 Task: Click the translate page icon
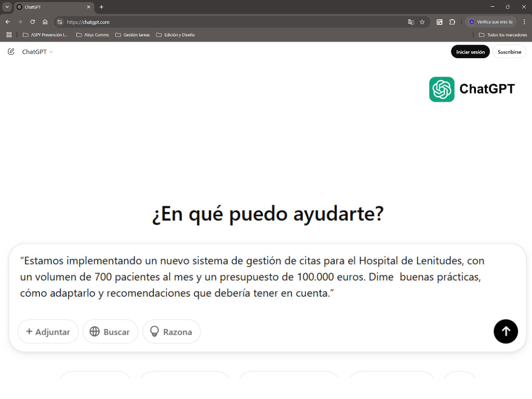pos(411,22)
